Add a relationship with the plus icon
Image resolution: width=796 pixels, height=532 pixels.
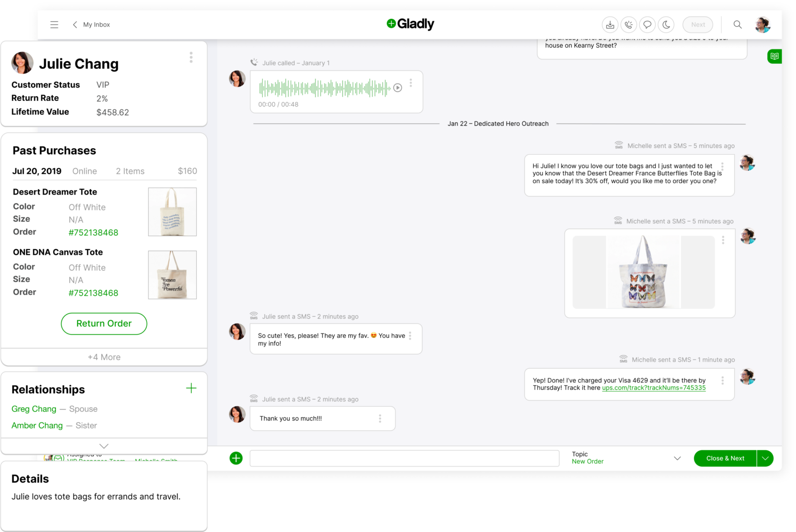pos(191,388)
